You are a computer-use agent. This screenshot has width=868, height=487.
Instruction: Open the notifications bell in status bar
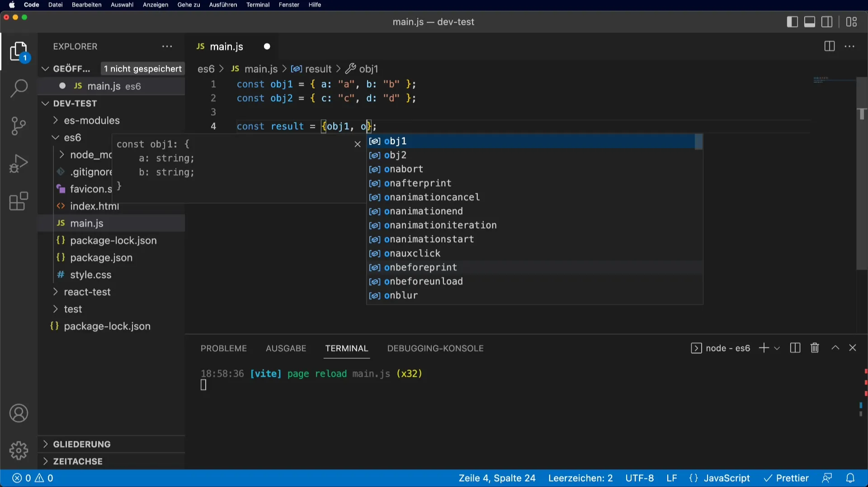coord(850,478)
